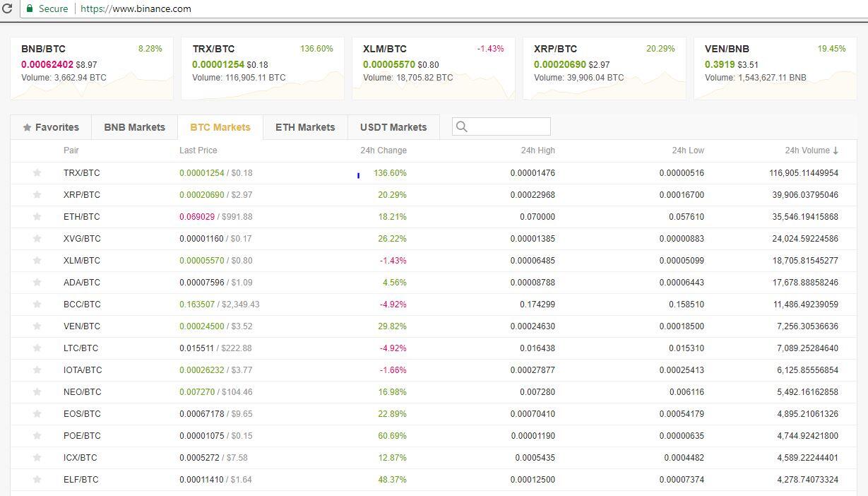Select the NEO/BTC pair
The height and width of the screenshot is (496, 868).
pos(83,391)
